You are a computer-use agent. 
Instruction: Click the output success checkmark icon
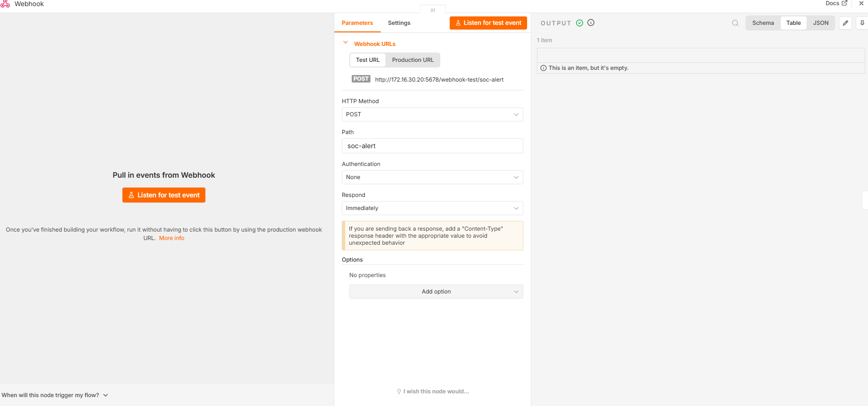(580, 23)
